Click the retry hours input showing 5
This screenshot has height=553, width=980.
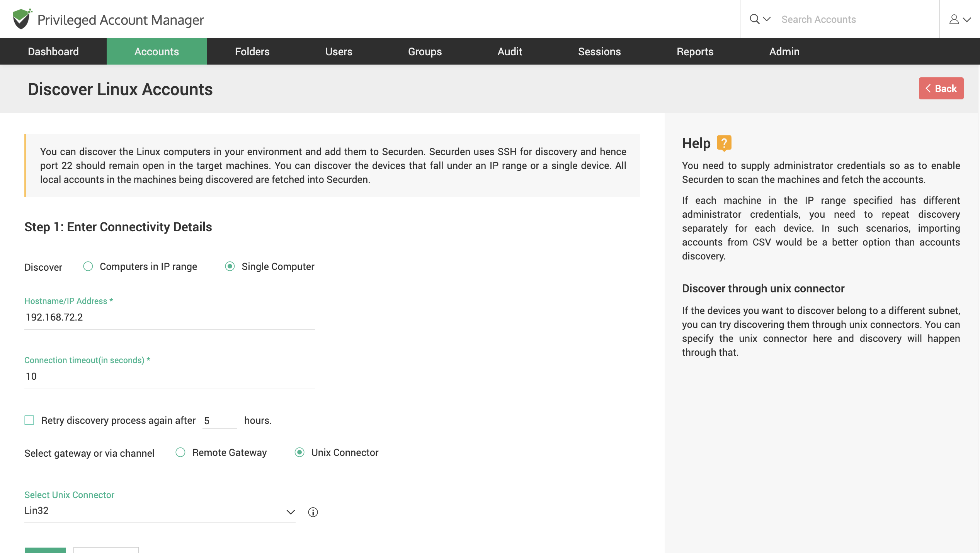pos(219,421)
